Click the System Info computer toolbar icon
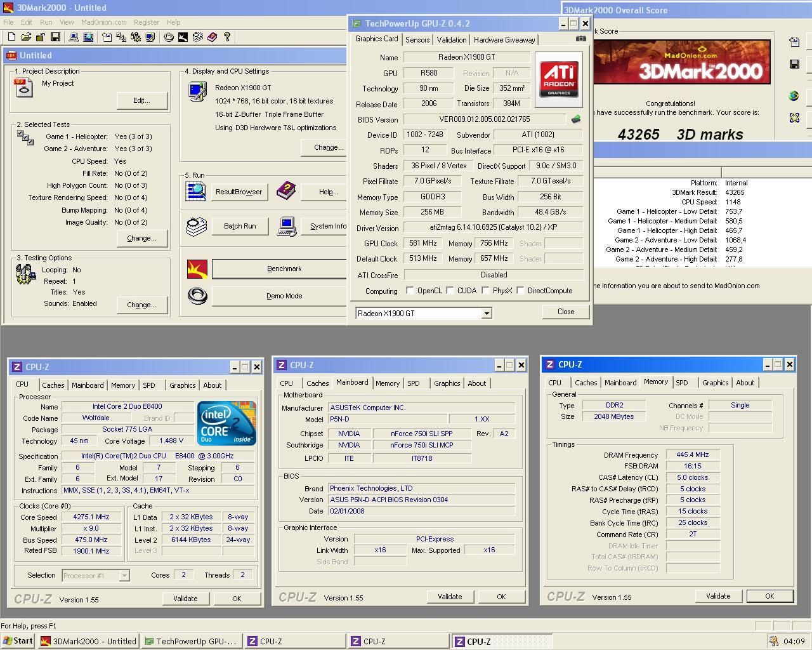 [74, 37]
